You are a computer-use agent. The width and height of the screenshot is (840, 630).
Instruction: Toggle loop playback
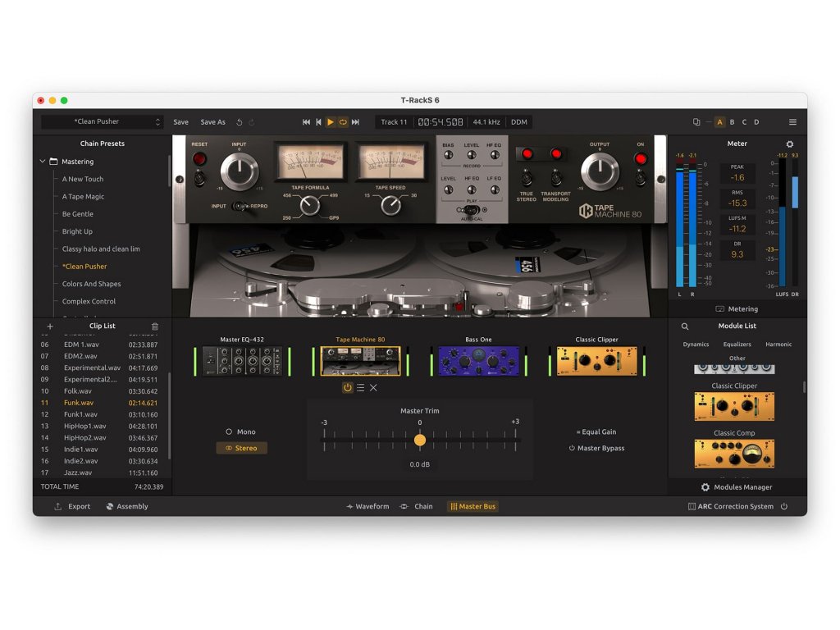343,122
